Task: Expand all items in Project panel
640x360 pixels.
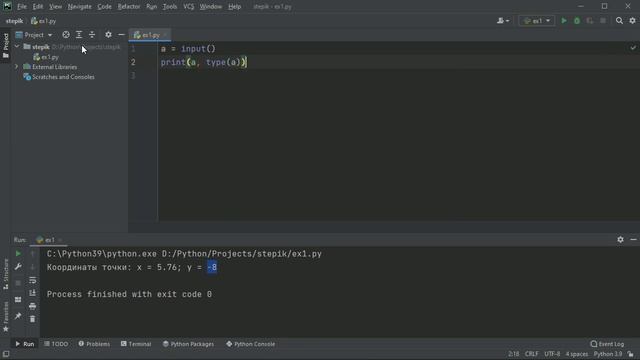Action: pyautogui.click(x=79, y=35)
